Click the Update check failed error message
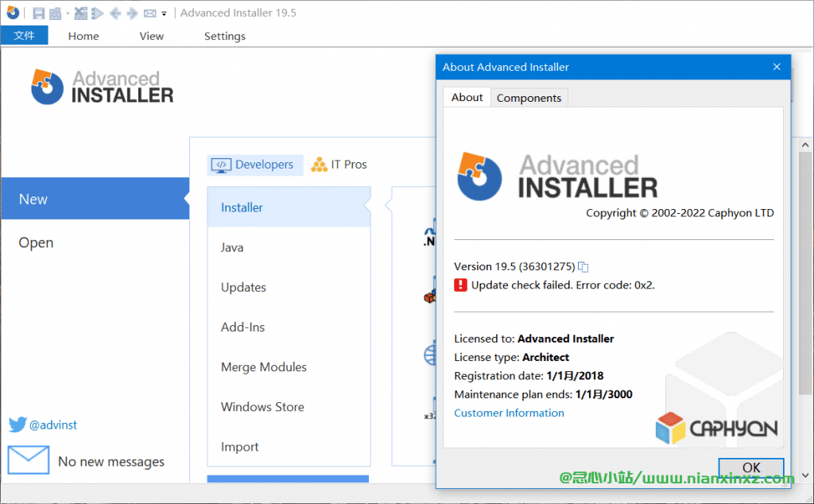814x504 pixels. [x=563, y=285]
